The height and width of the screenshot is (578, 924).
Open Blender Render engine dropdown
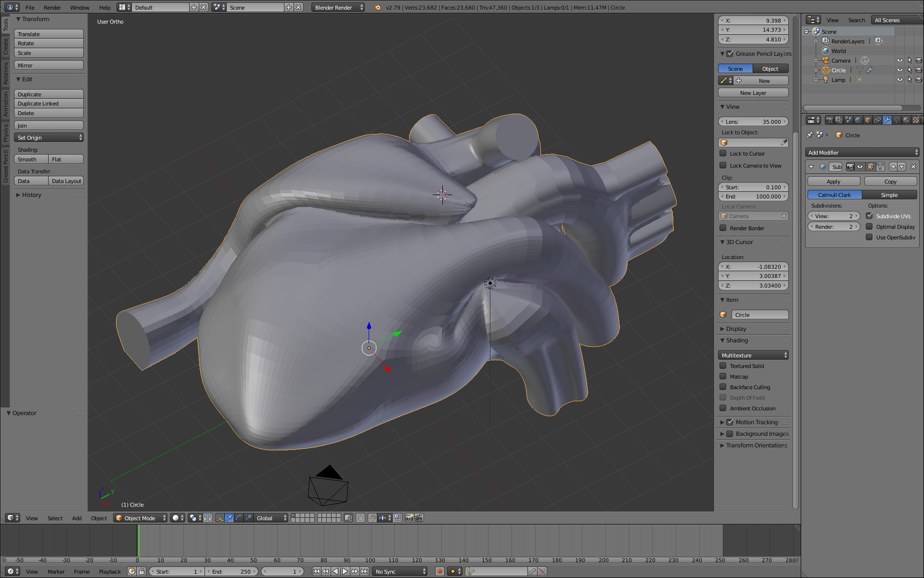338,7
